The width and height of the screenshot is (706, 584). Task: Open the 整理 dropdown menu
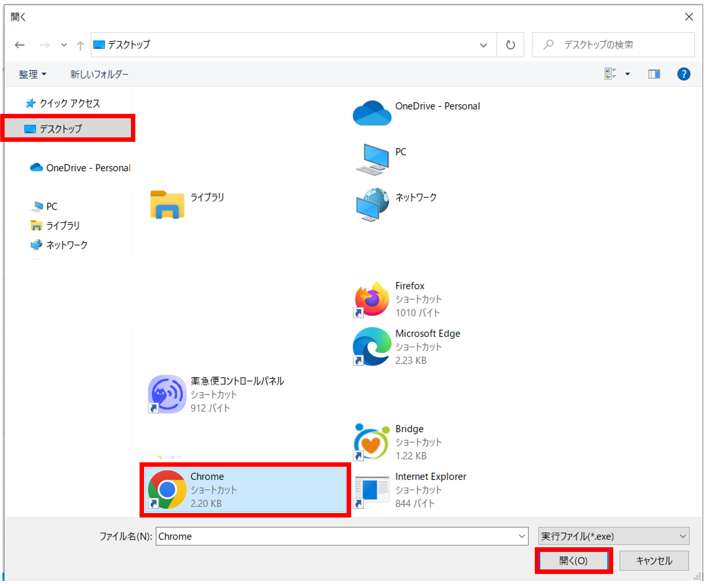click(x=32, y=74)
